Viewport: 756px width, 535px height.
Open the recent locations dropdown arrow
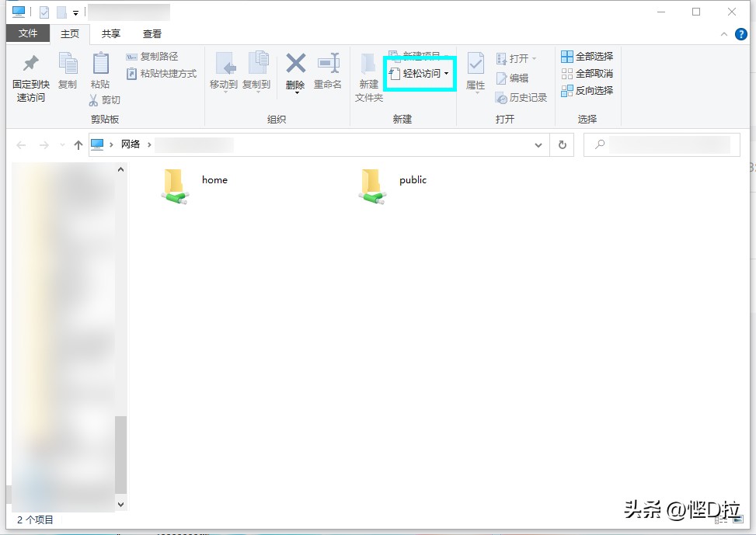coord(62,144)
